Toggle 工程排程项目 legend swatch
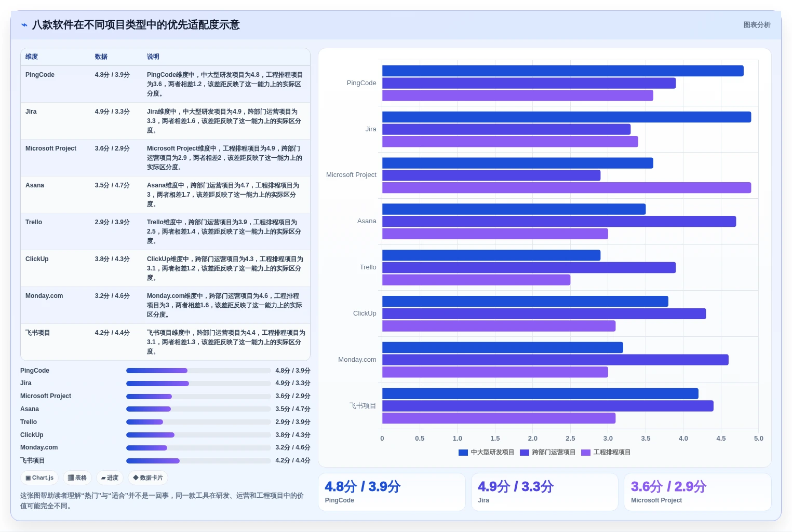 click(x=586, y=453)
